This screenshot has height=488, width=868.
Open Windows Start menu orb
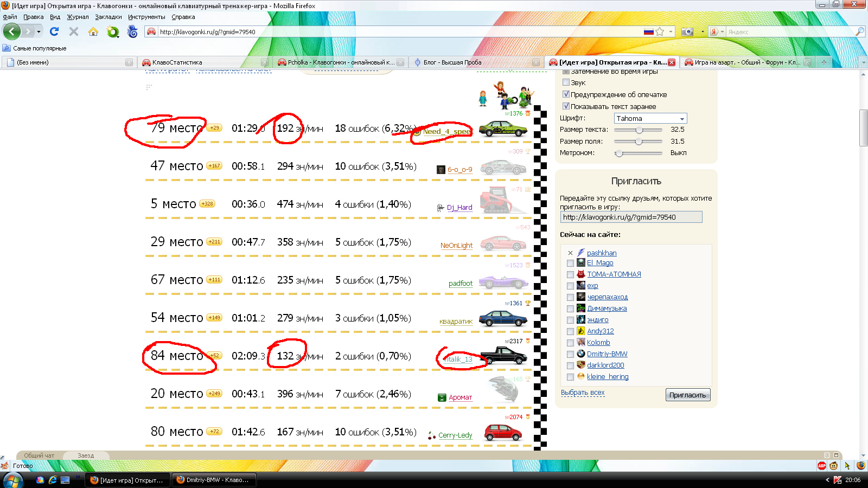13,480
